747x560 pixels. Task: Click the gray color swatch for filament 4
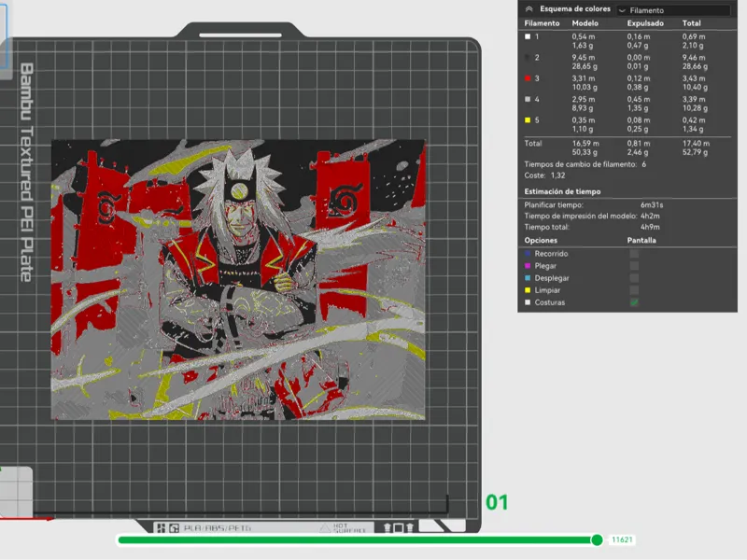point(528,100)
